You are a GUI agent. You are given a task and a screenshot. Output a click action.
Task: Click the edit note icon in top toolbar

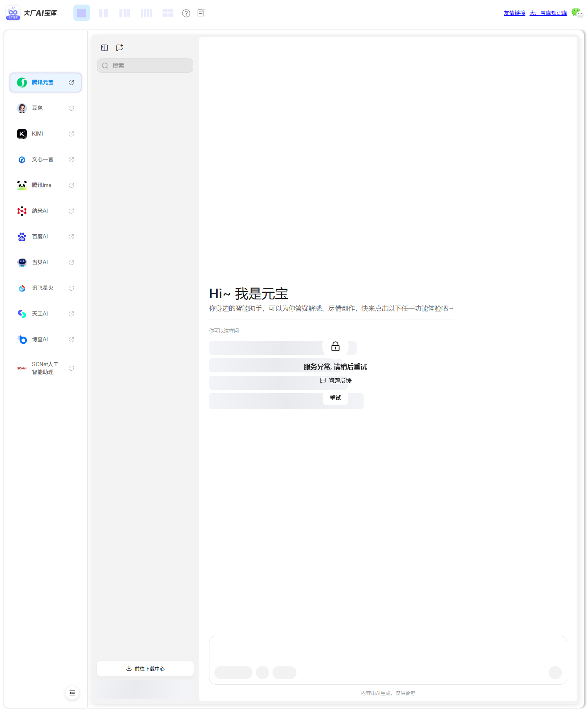point(201,13)
